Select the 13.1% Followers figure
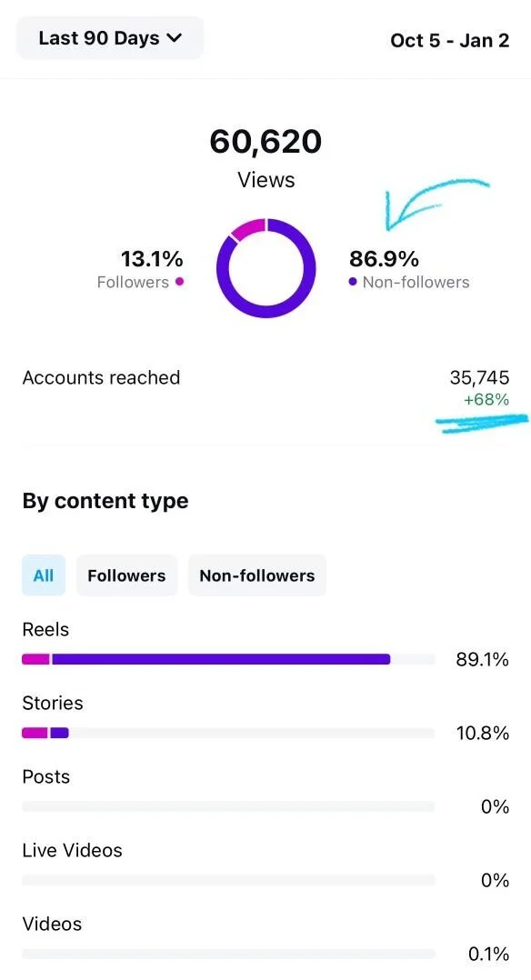 152,258
